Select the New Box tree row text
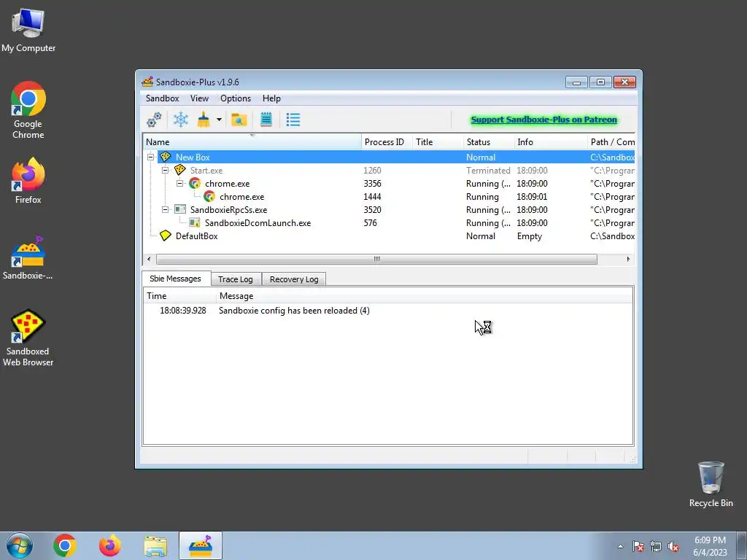The width and height of the screenshot is (747, 560). click(193, 157)
